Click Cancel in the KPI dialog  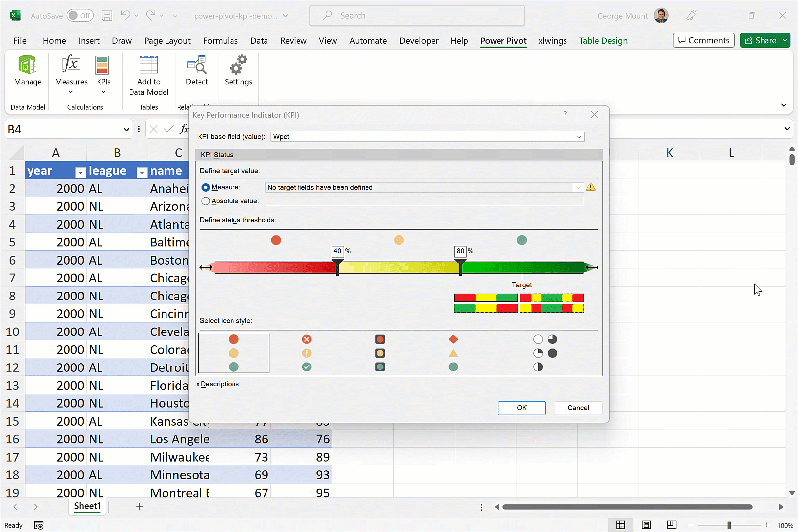click(x=578, y=408)
